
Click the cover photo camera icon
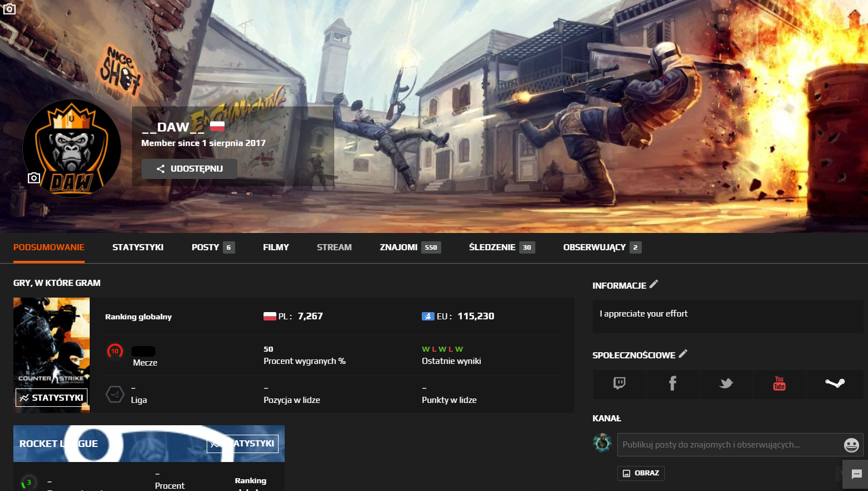9,8
